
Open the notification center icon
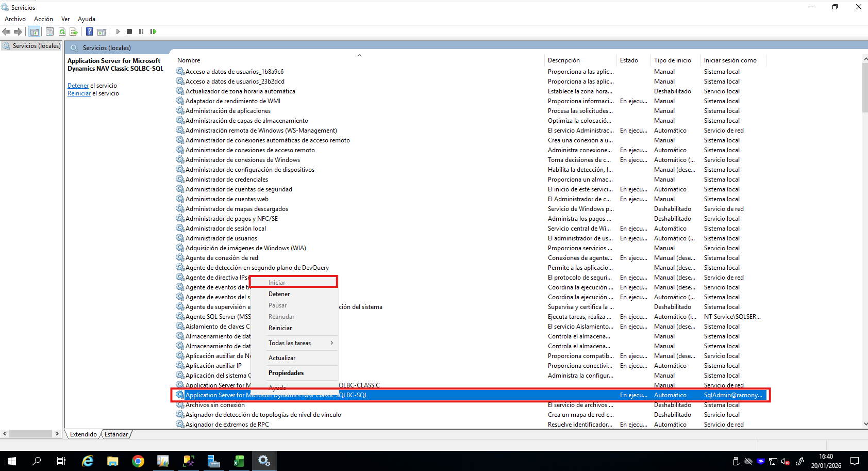point(855,461)
